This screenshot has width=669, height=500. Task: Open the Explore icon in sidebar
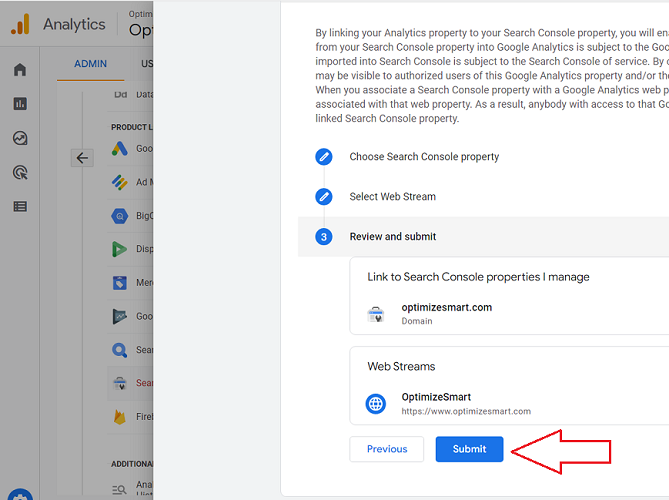point(20,138)
